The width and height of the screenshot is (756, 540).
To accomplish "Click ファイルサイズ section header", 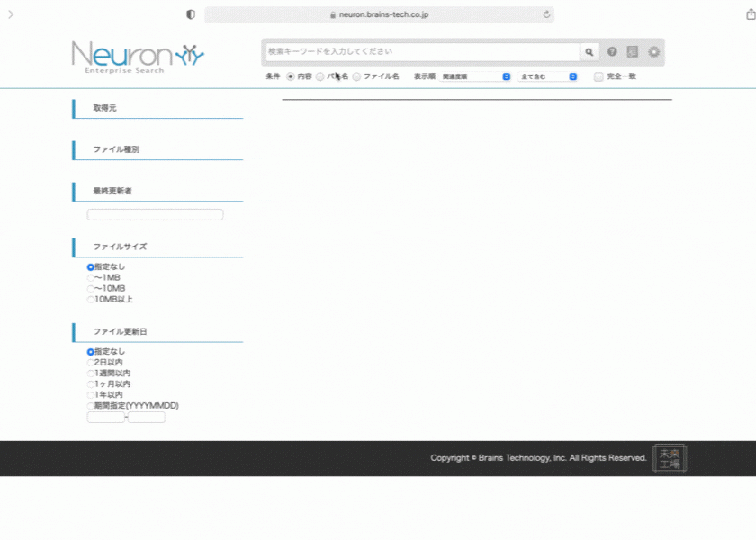I will coord(157,247).
